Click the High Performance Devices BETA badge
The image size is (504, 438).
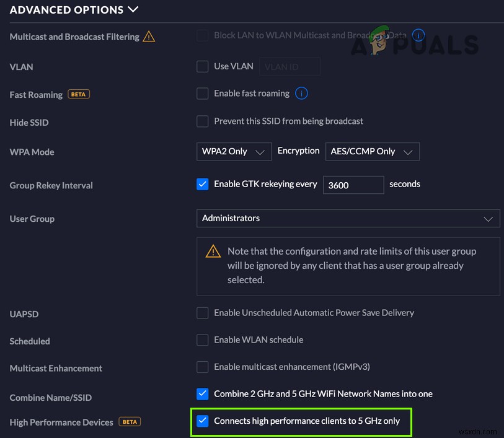click(x=130, y=422)
